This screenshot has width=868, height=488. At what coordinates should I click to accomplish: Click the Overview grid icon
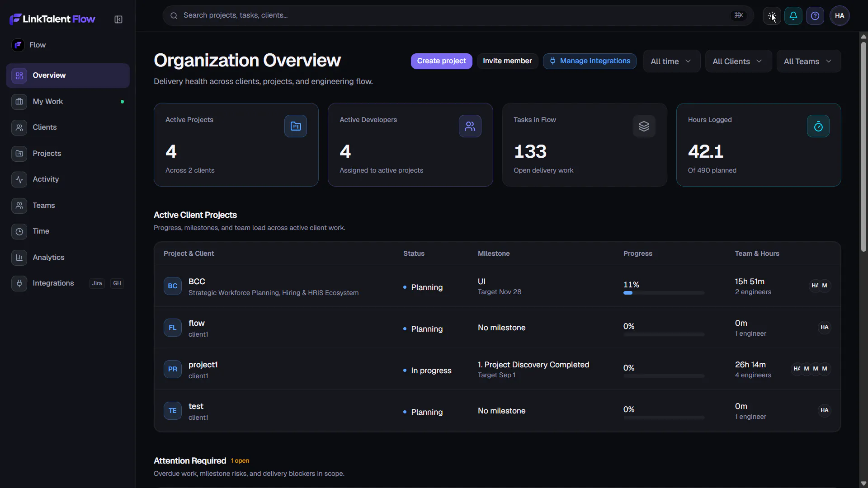coord(19,75)
